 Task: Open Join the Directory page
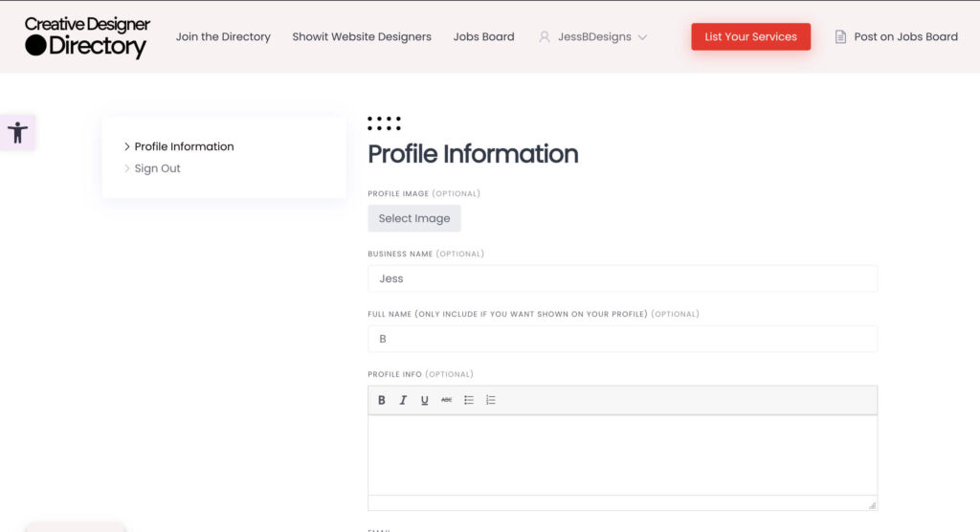[x=223, y=37]
